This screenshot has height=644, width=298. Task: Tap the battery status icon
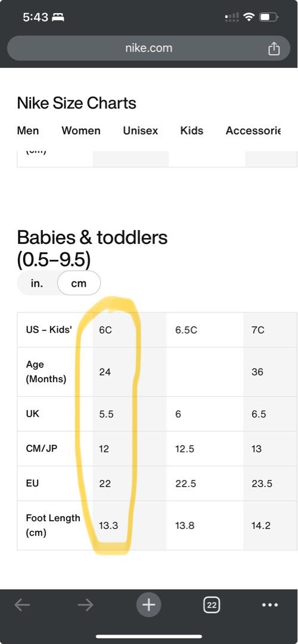[x=269, y=17]
